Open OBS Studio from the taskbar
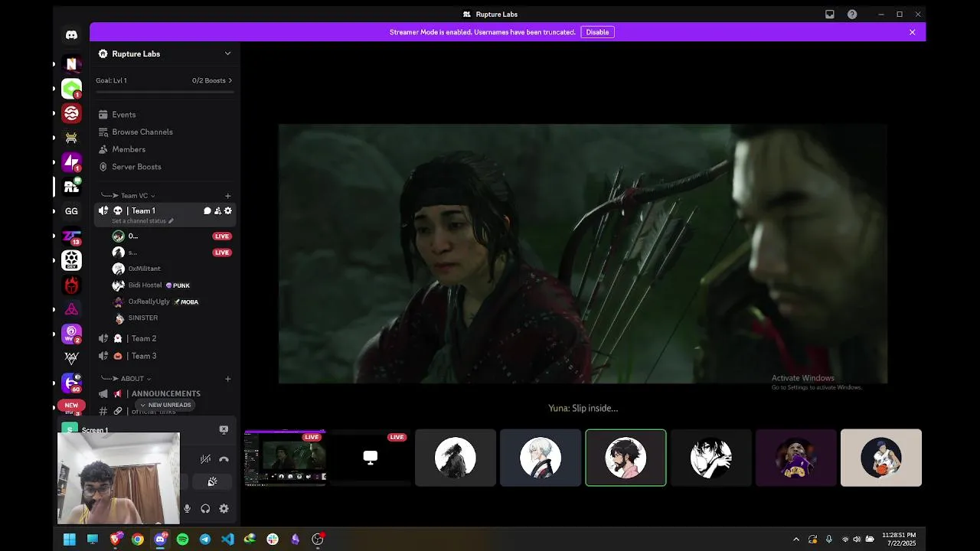 [318, 540]
